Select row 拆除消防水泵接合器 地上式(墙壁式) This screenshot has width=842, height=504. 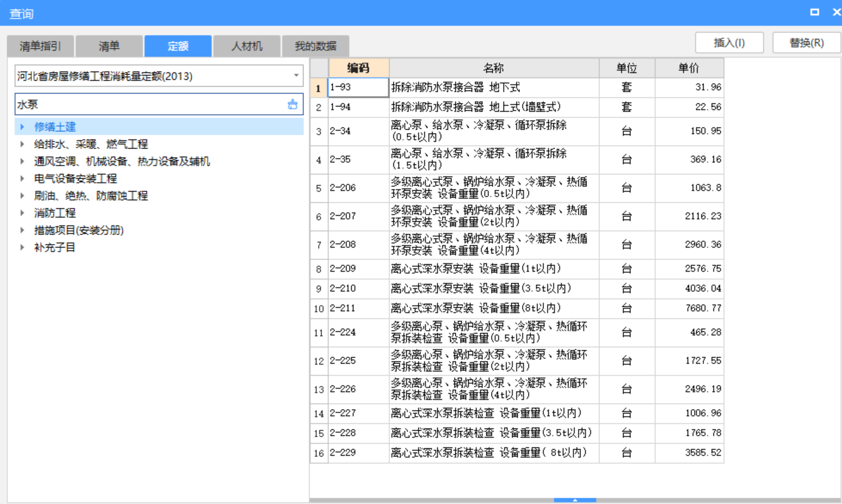[494, 107]
